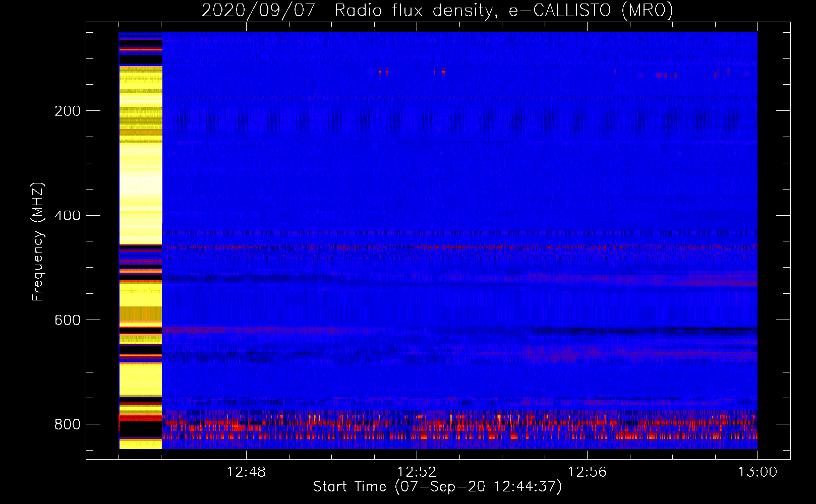Click the 400 frequency tick label
The image size is (816, 504).
(x=68, y=216)
